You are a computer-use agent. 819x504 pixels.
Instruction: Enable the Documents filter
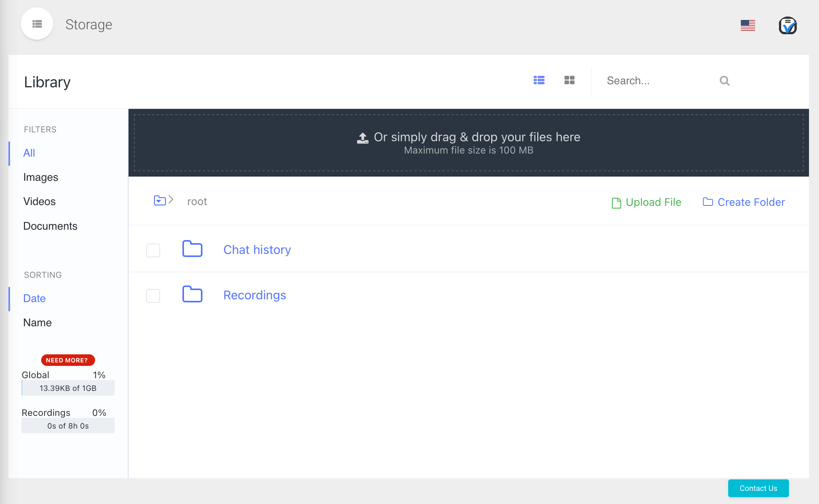click(50, 226)
